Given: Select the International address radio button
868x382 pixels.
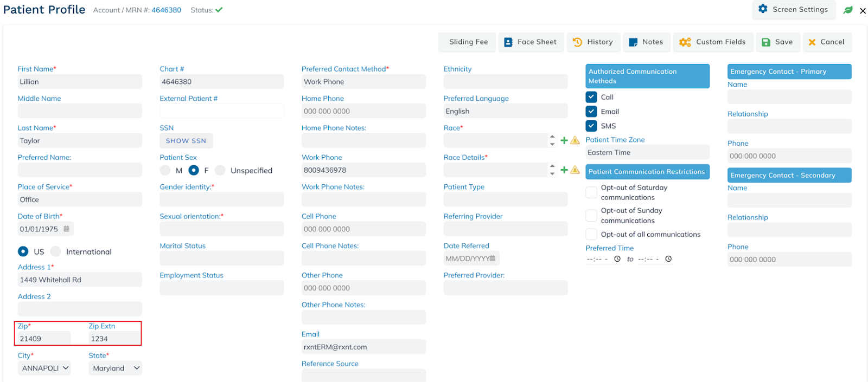Looking at the screenshot, I should [56, 251].
